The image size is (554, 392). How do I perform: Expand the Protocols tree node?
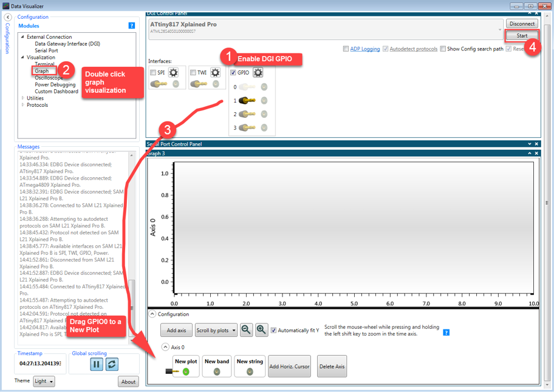pyautogui.click(x=23, y=105)
